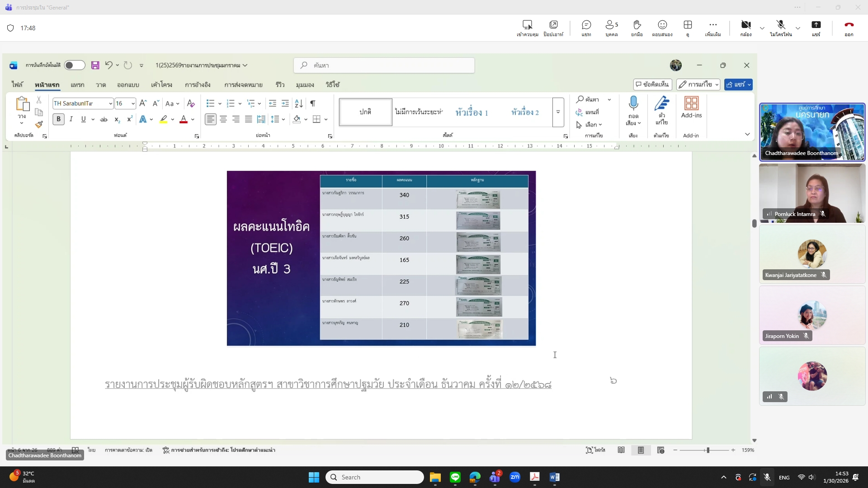Toggle the show paragraph marks icon
Viewport: 868px width, 488px height.
point(313,103)
